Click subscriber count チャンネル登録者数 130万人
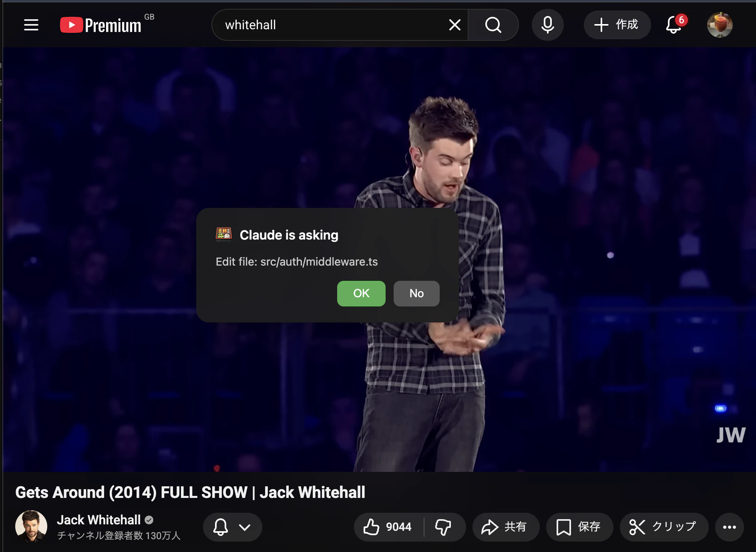 (x=119, y=536)
